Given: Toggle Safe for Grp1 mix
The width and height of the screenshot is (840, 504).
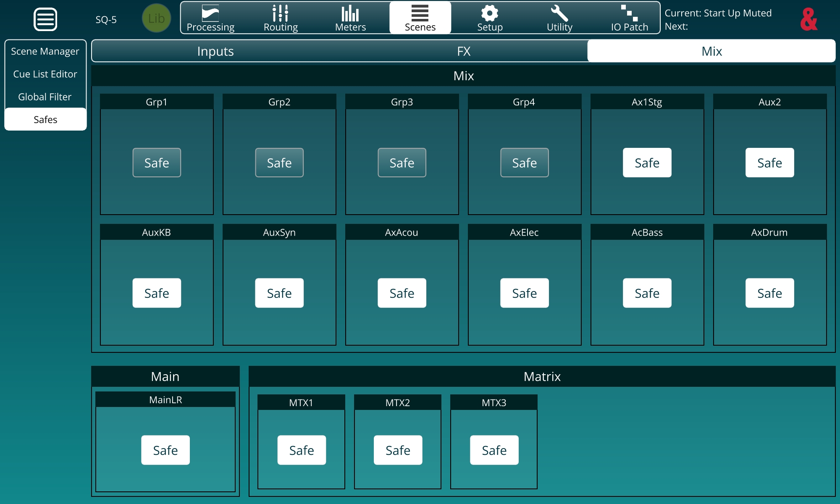Looking at the screenshot, I should [157, 163].
